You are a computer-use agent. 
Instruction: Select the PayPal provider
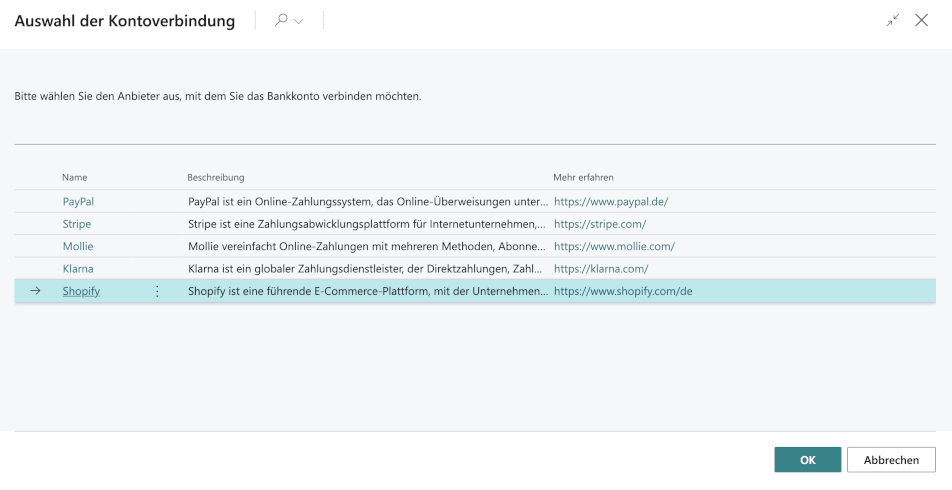[x=78, y=201]
